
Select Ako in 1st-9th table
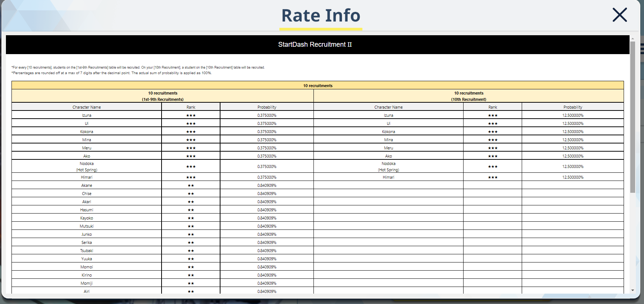(87, 156)
